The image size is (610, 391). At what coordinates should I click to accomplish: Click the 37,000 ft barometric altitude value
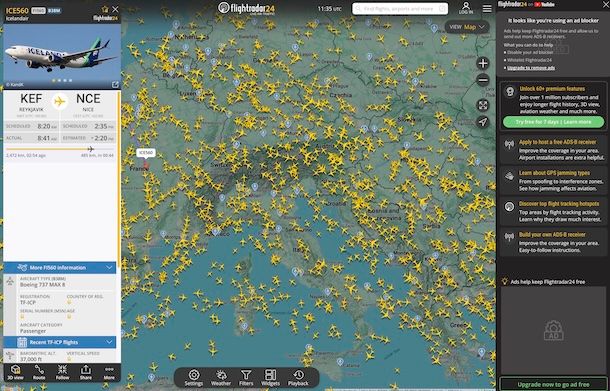coord(31,359)
